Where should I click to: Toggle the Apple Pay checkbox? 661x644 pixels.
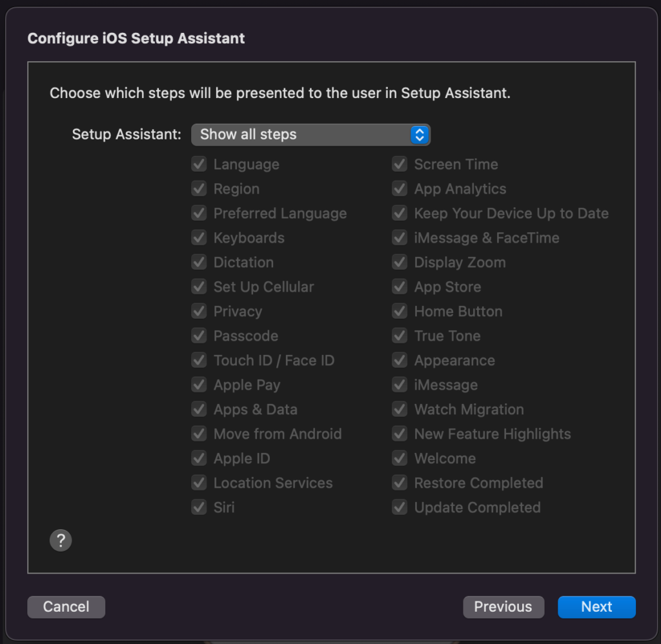(199, 385)
